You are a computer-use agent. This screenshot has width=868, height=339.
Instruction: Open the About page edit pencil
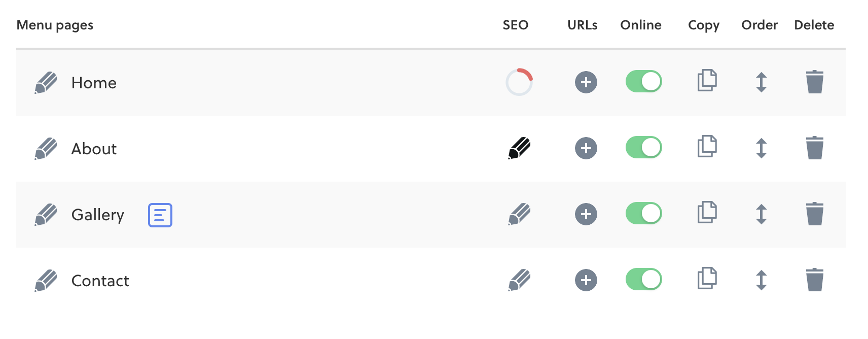click(x=46, y=149)
